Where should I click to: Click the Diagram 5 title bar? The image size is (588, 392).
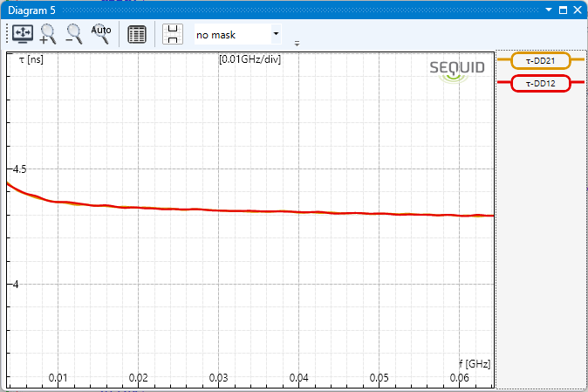click(262, 10)
